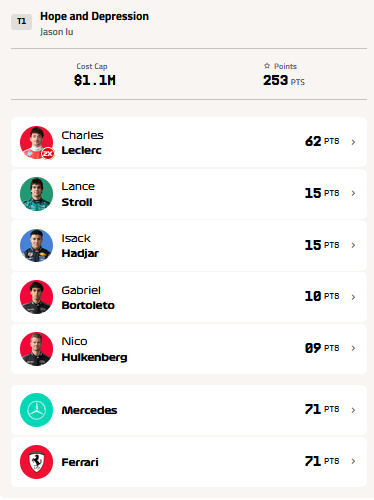Click Charles Leclerc's driver avatar
374x500 pixels.
[x=37, y=143]
